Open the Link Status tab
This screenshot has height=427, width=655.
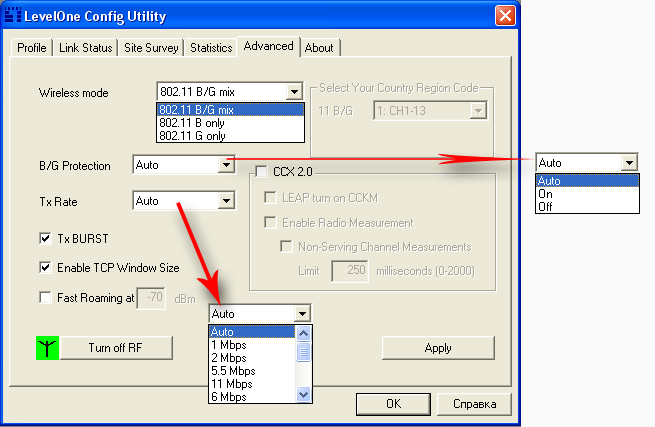(x=86, y=48)
